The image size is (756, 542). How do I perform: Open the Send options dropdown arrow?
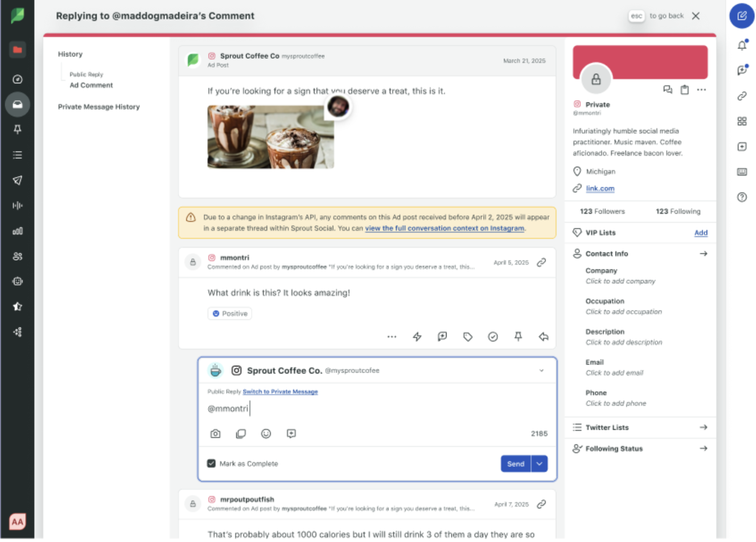point(539,464)
